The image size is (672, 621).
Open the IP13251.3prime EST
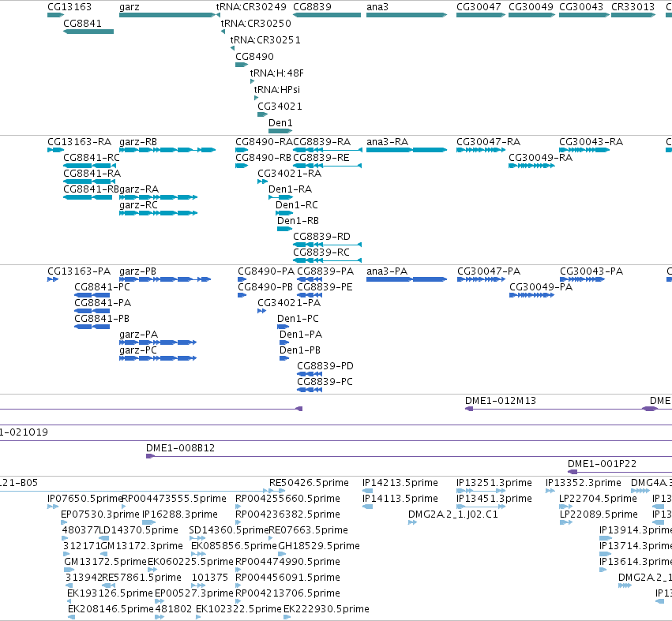481,491
